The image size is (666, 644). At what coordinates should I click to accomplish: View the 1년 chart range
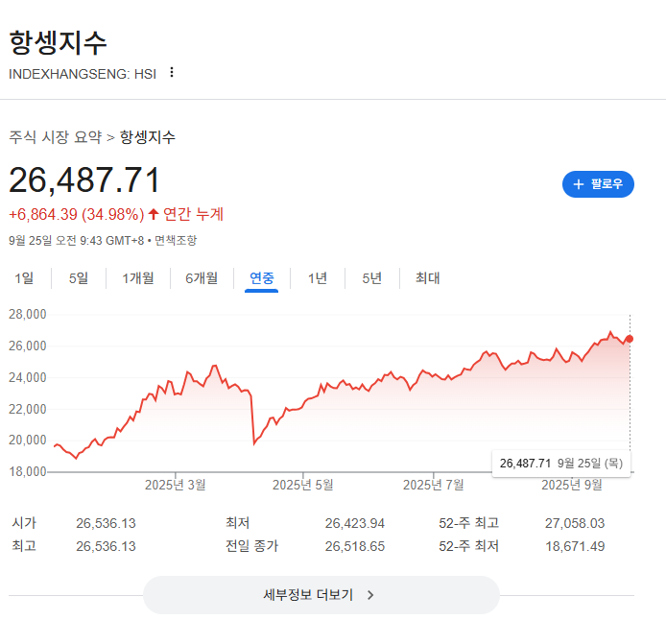pyautogui.click(x=318, y=278)
